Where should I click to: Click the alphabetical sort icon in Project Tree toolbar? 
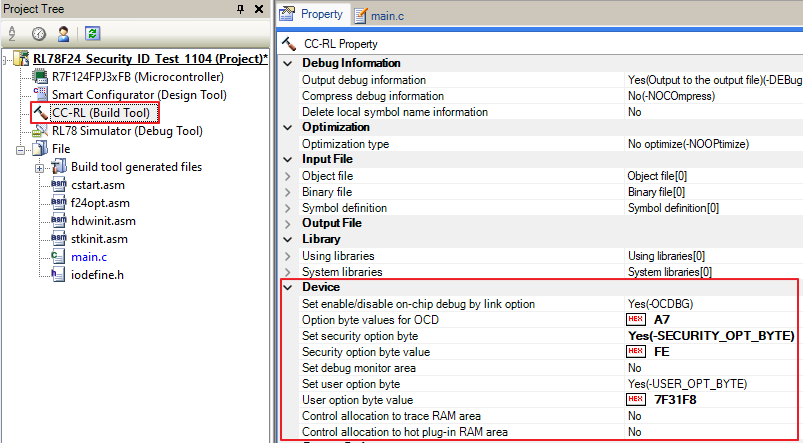click(12, 34)
